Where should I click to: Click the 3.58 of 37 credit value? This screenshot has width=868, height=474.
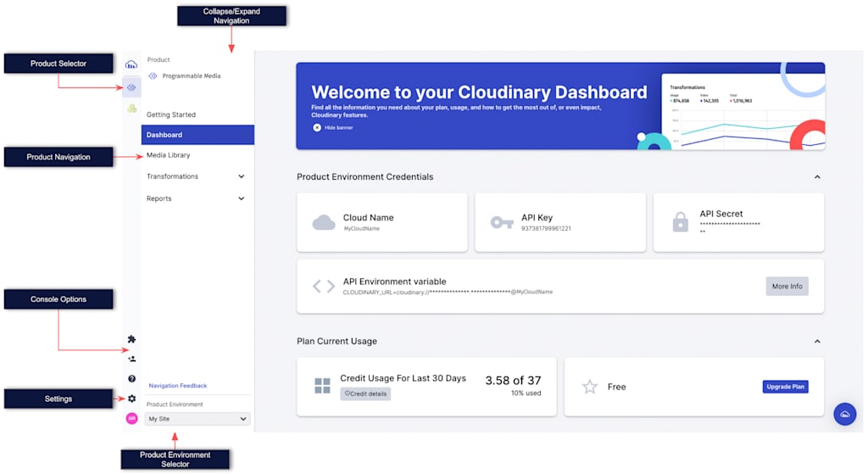[x=513, y=381]
